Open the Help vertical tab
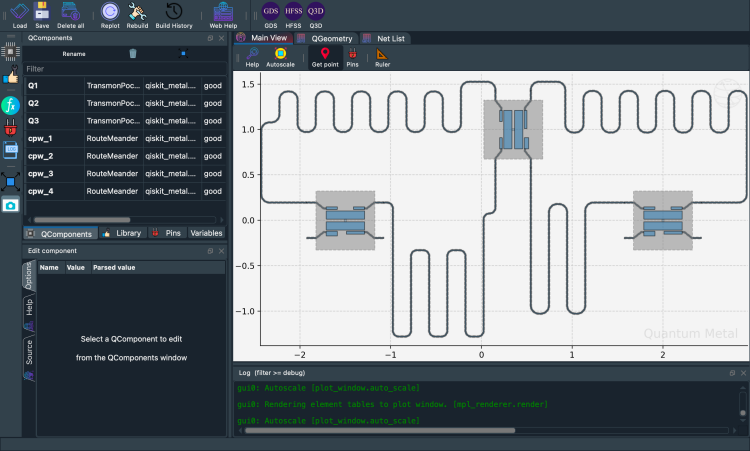 [x=29, y=313]
